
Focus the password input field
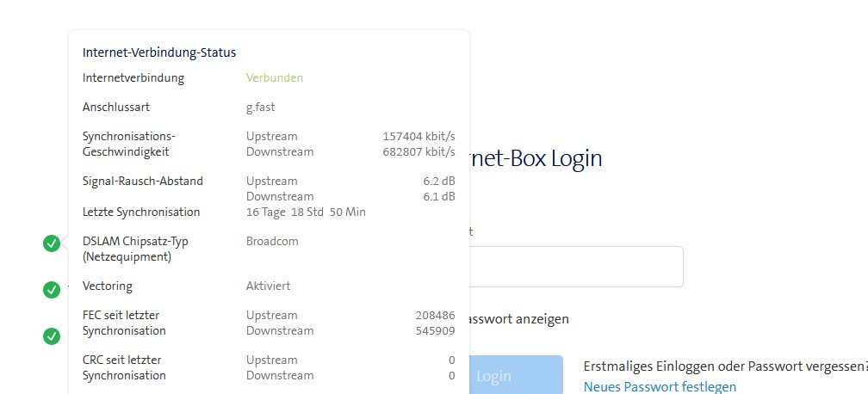[575, 267]
